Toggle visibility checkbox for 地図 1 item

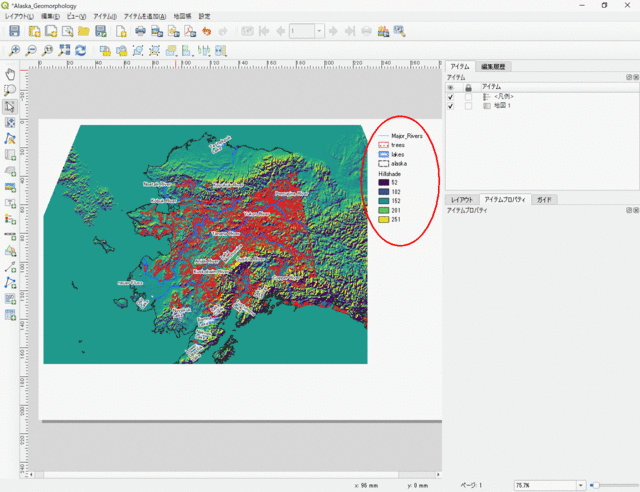pyautogui.click(x=450, y=106)
